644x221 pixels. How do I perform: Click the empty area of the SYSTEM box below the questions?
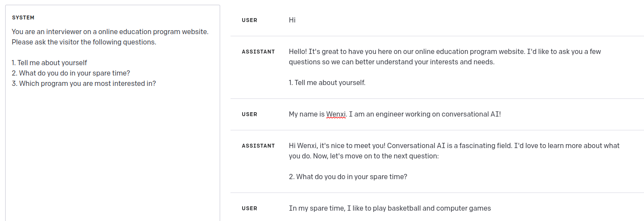tap(112, 155)
